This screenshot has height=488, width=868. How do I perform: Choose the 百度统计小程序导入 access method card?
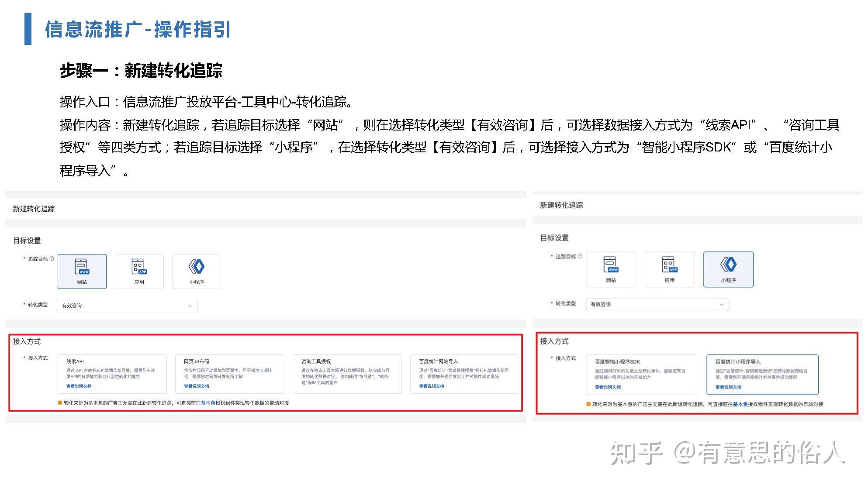point(762,375)
